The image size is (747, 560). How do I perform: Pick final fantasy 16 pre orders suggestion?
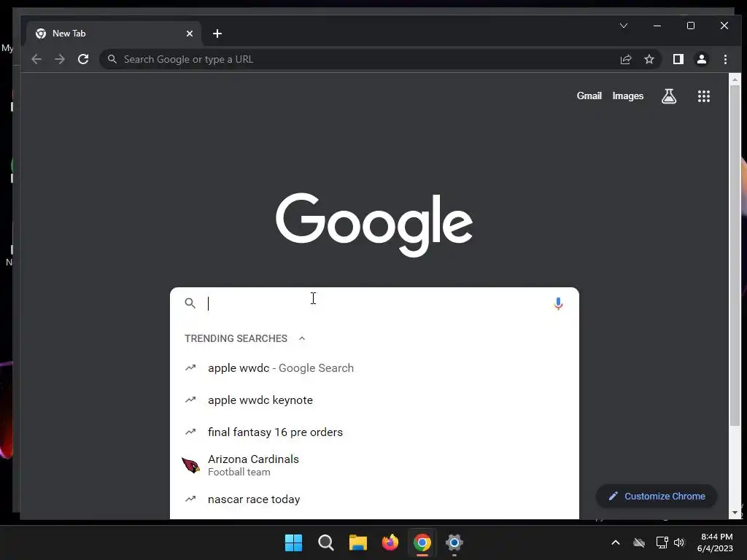point(374,432)
